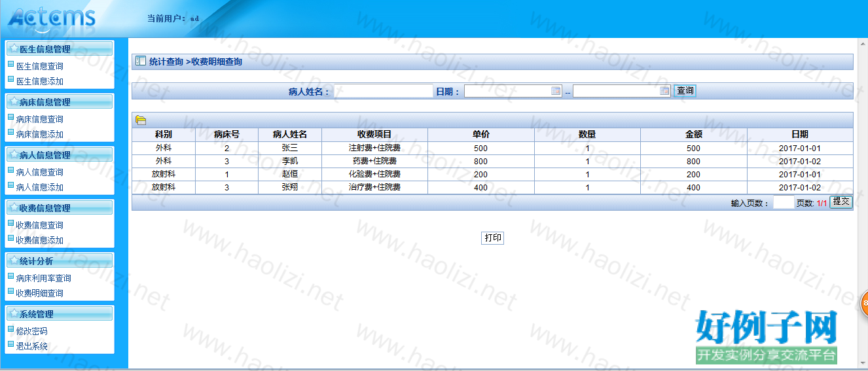Open the start date calendar picker icon
Screen dimensions: 868x371
pyautogui.click(x=556, y=91)
